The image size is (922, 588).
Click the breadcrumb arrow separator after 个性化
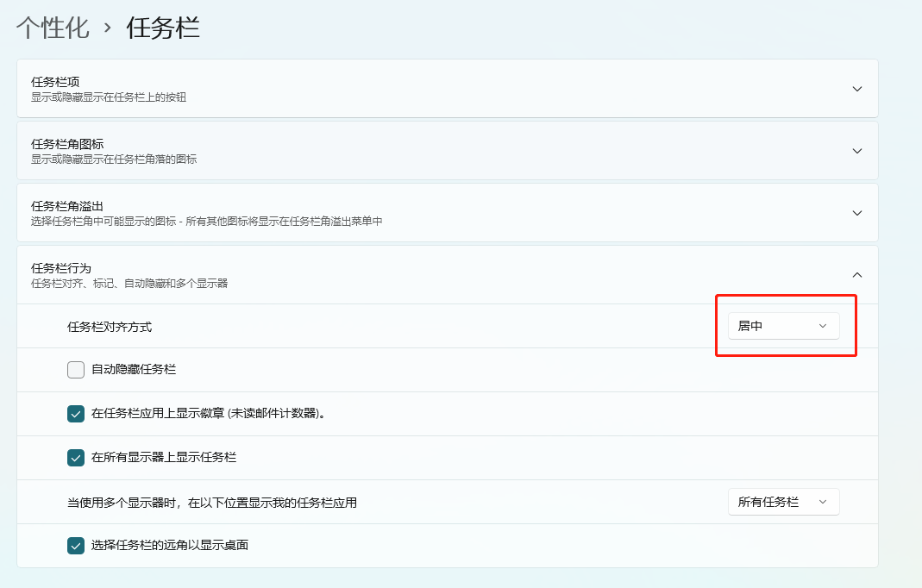[108, 28]
